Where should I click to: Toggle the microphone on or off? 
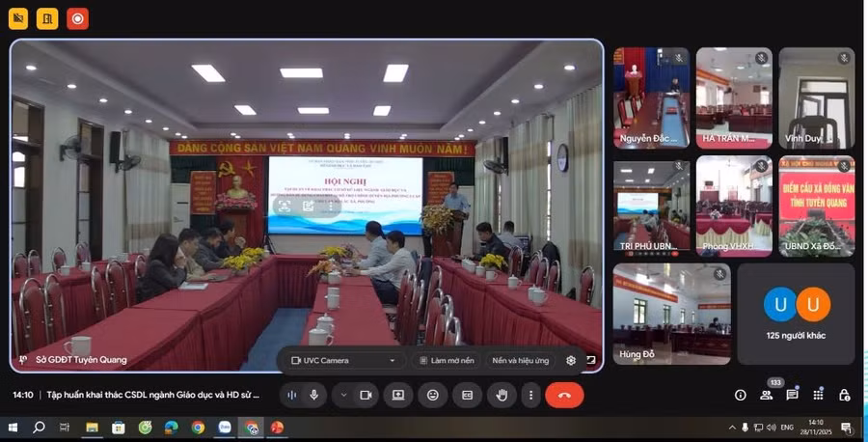pos(313,395)
